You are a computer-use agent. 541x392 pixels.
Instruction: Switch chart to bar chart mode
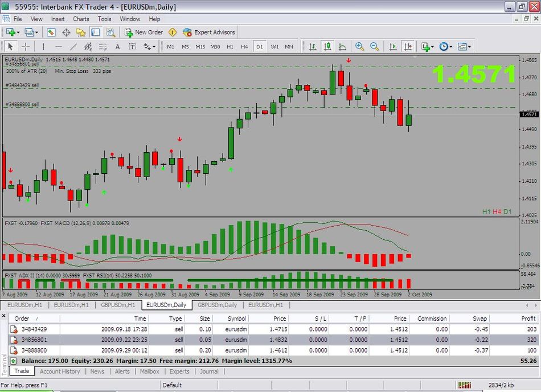click(x=313, y=47)
